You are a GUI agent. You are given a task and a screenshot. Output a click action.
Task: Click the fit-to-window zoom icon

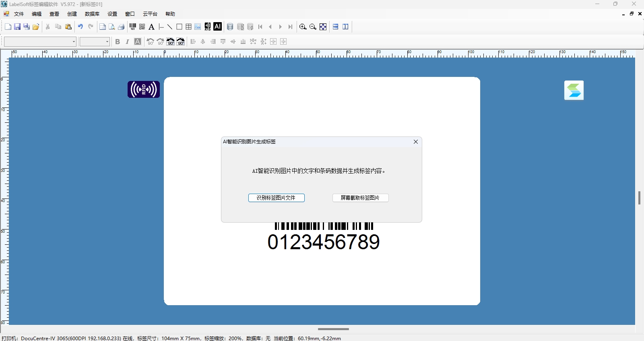(323, 27)
